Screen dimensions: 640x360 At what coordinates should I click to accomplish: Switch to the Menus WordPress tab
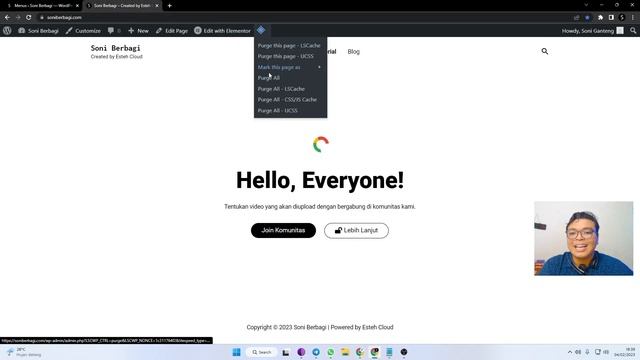tap(42, 6)
